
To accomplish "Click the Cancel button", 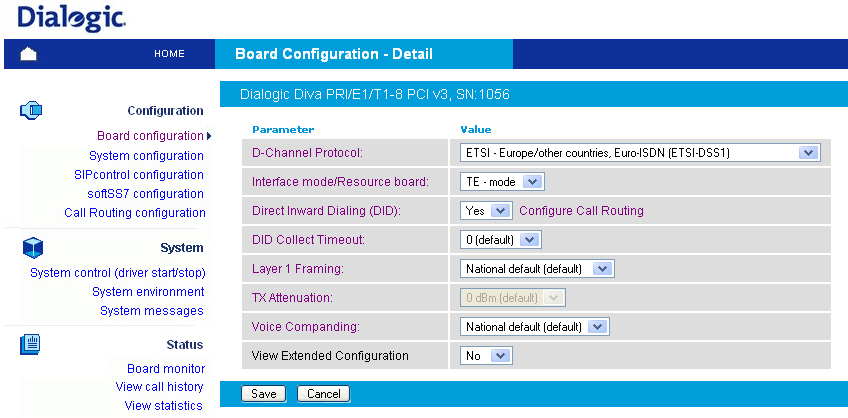I will click(x=323, y=394).
